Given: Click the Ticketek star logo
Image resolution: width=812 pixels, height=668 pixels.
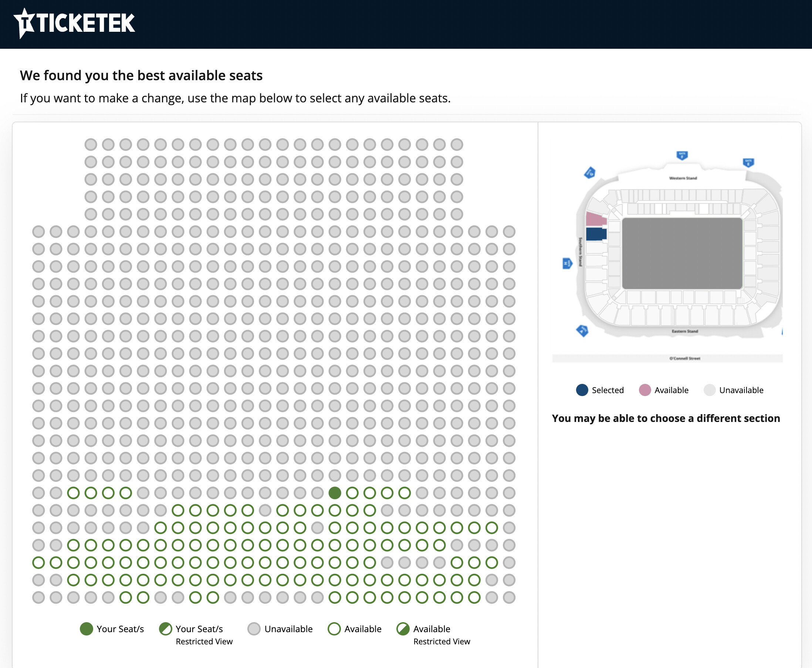Looking at the screenshot, I should click(x=25, y=23).
